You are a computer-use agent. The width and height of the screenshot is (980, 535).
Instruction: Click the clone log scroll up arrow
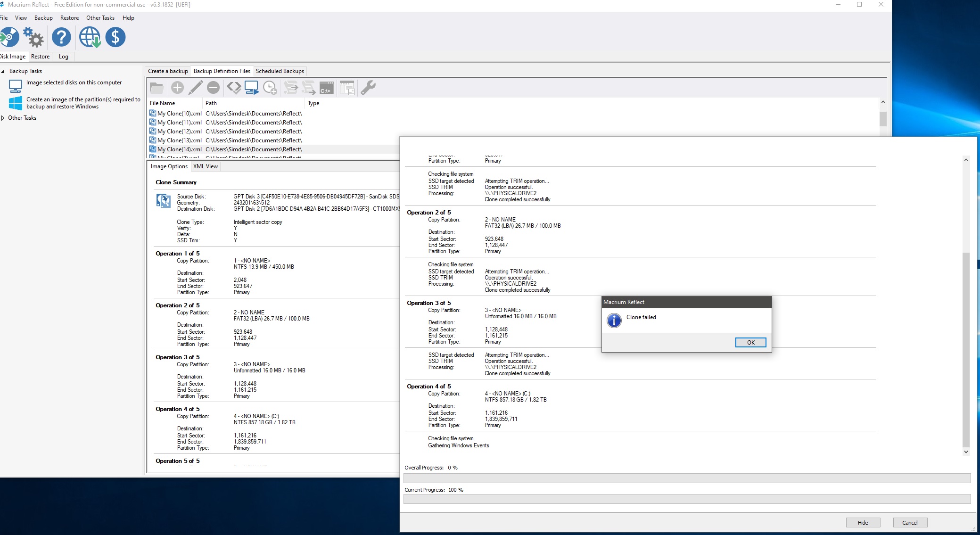(x=966, y=160)
